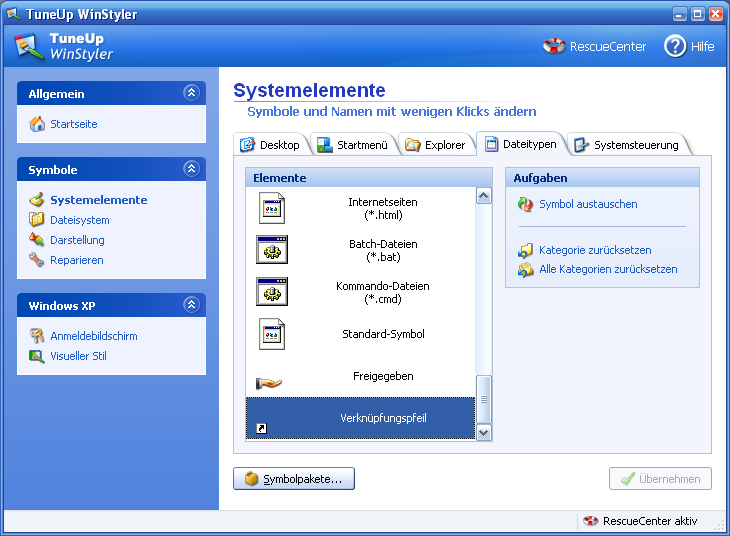Select the Dateitypen tab
The height and width of the screenshot is (536, 730).
pyautogui.click(x=521, y=144)
